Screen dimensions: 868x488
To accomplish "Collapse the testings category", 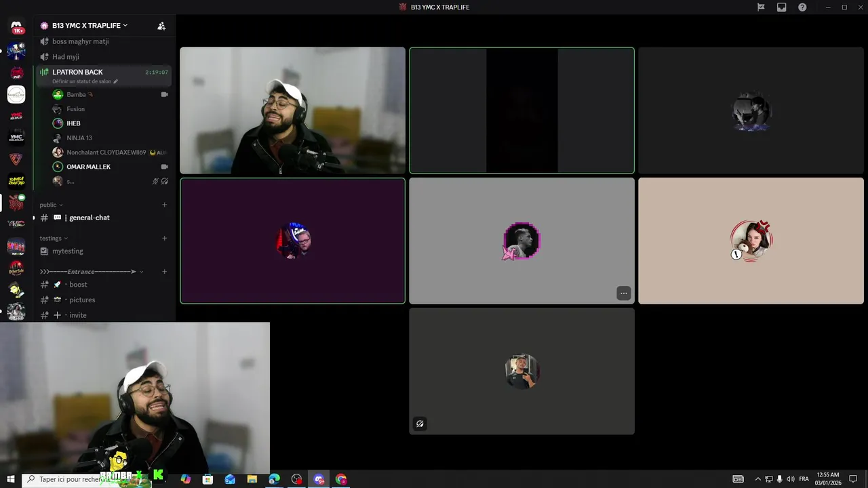I will (54, 238).
